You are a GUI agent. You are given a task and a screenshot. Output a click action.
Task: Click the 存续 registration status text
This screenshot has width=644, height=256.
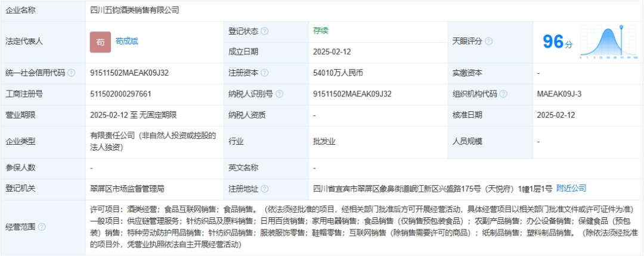coord(320,31)
